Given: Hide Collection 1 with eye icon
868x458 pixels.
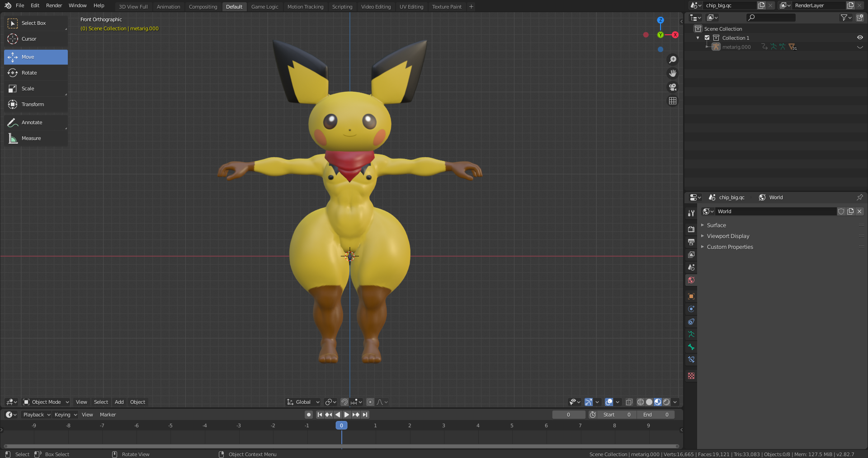Looking at the screenshot, I should (x=860, y=38).
